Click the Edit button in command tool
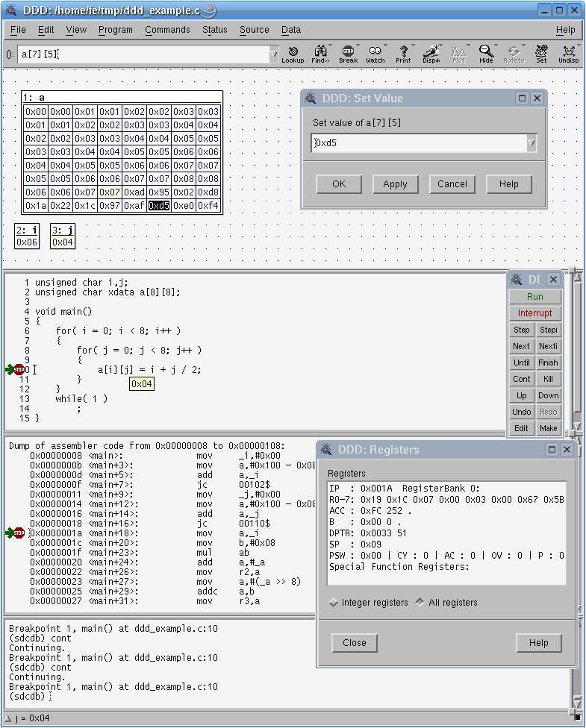The width and height of the screenshot is (586, 728). point(521,428)
